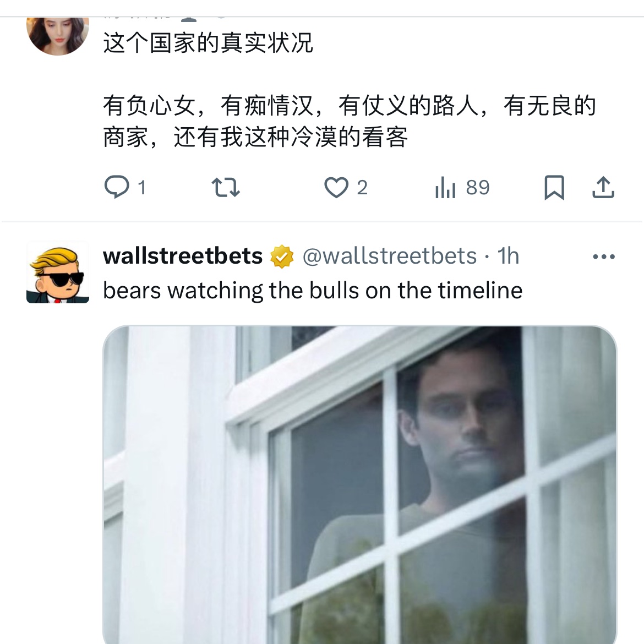Open the bears watching the bulls tweet text

(313, 291)
